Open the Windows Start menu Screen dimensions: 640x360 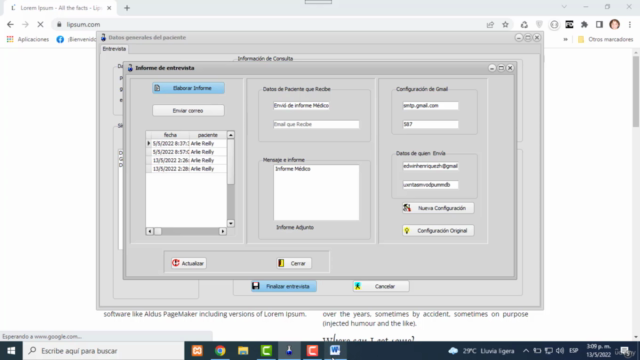11,351
